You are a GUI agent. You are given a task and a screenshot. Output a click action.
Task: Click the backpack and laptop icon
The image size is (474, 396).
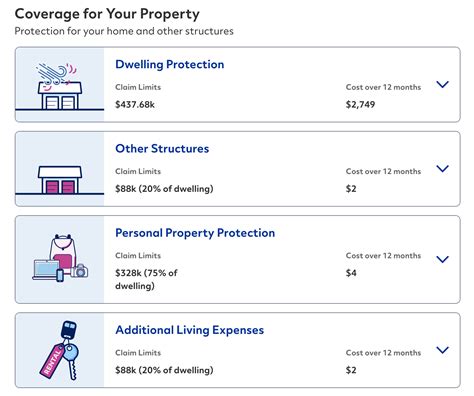60,258
